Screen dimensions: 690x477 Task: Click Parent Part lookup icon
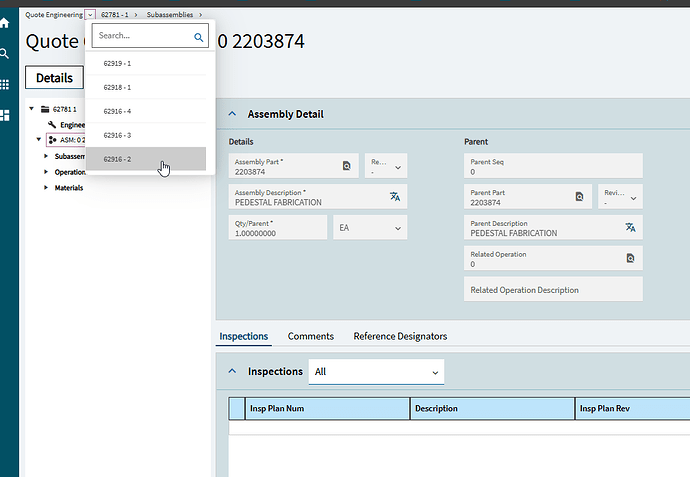click(x=580, y=197)
